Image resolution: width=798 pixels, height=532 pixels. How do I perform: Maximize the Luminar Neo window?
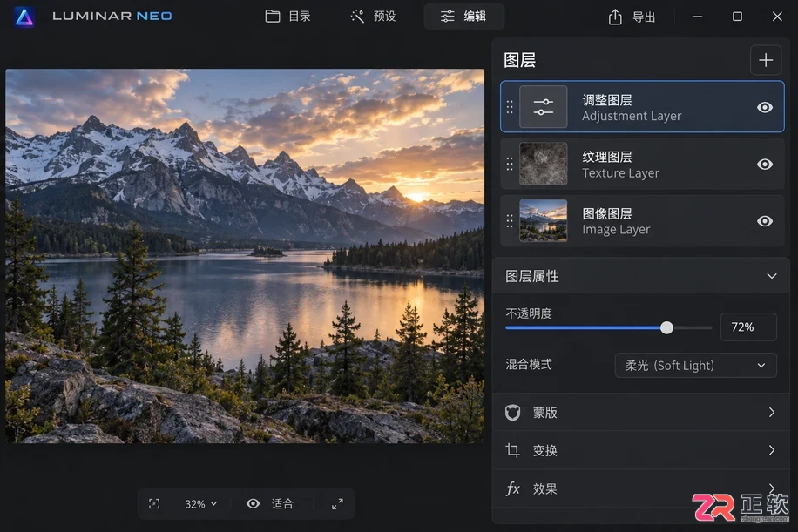click(737, 17)
